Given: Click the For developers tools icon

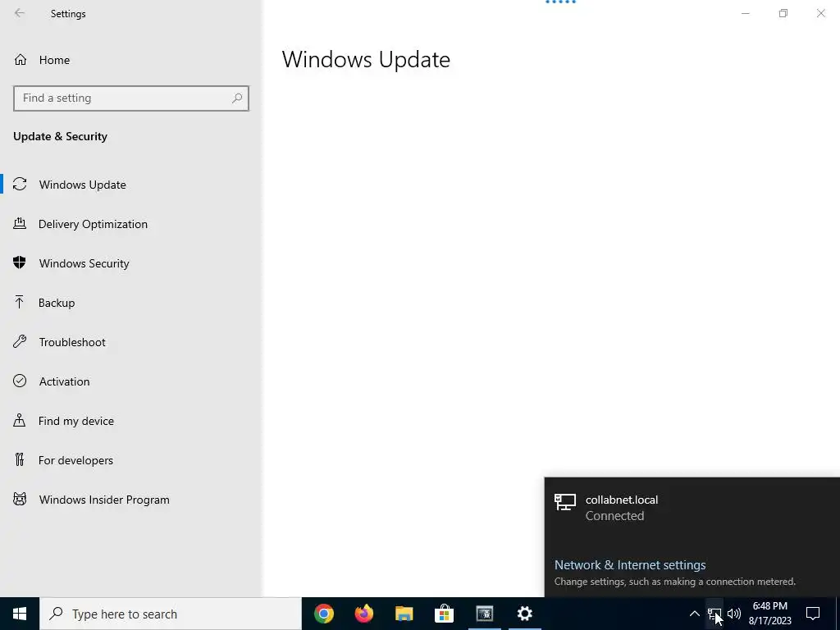Looking at the screenshot, I should point(20,459).
